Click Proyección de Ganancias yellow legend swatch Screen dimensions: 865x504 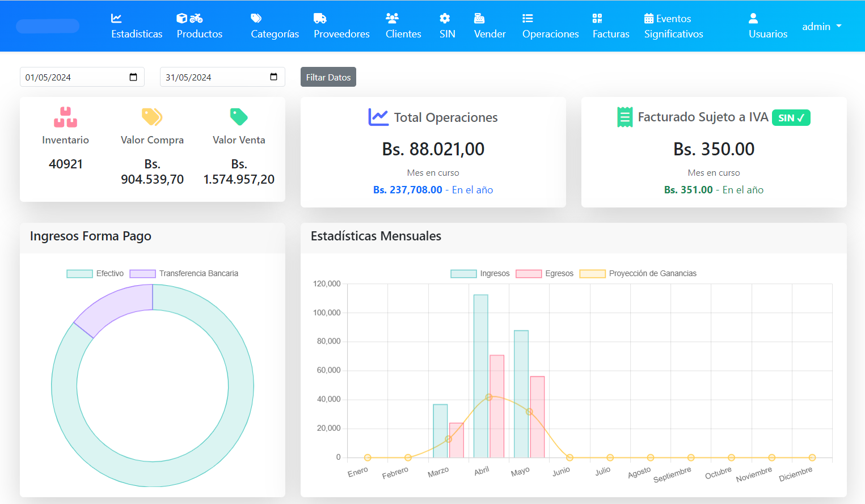tap(593, 274)
